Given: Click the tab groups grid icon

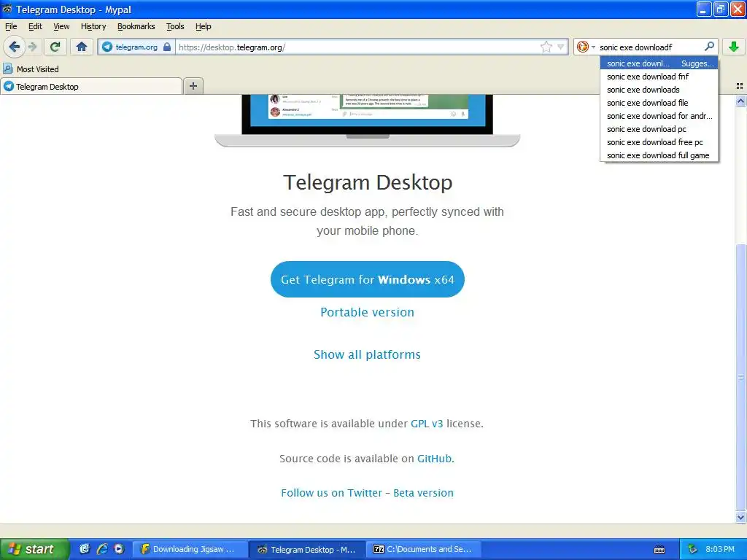Looking at the screenshot, I should (740, 86).
